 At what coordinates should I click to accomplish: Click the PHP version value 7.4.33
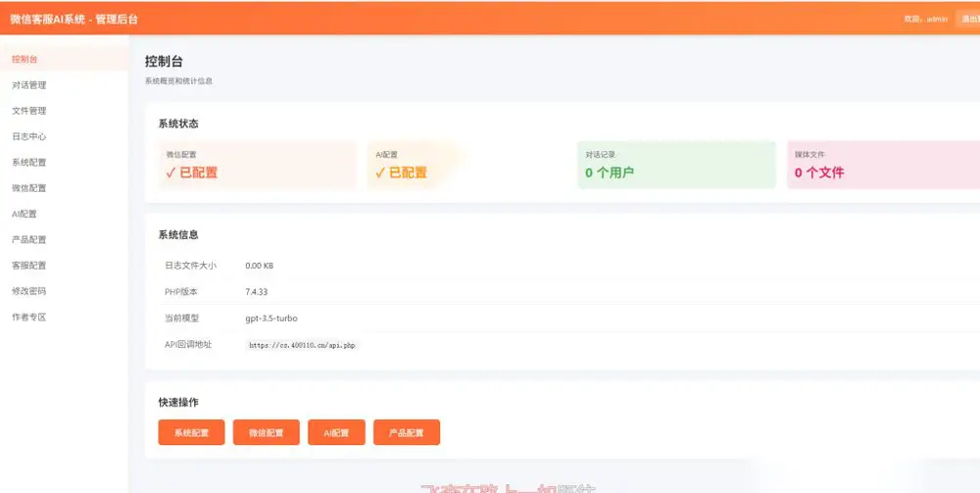point(256,292)
